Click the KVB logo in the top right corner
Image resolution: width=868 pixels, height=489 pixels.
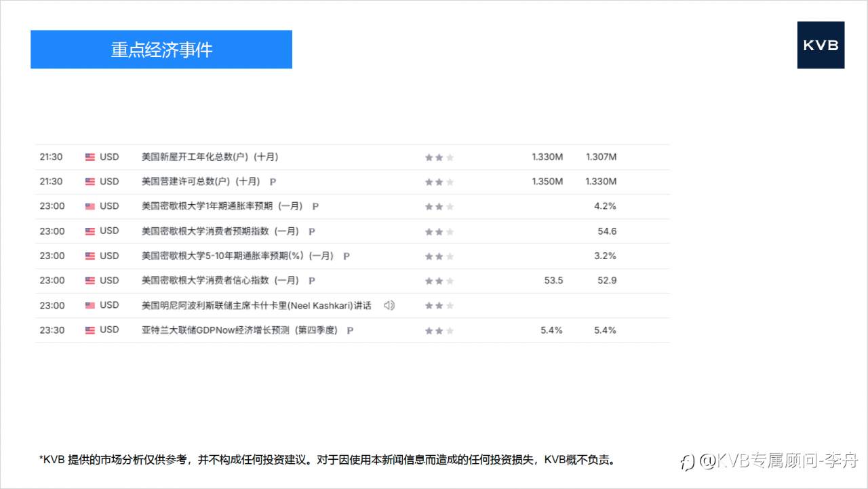click(821, 45)
